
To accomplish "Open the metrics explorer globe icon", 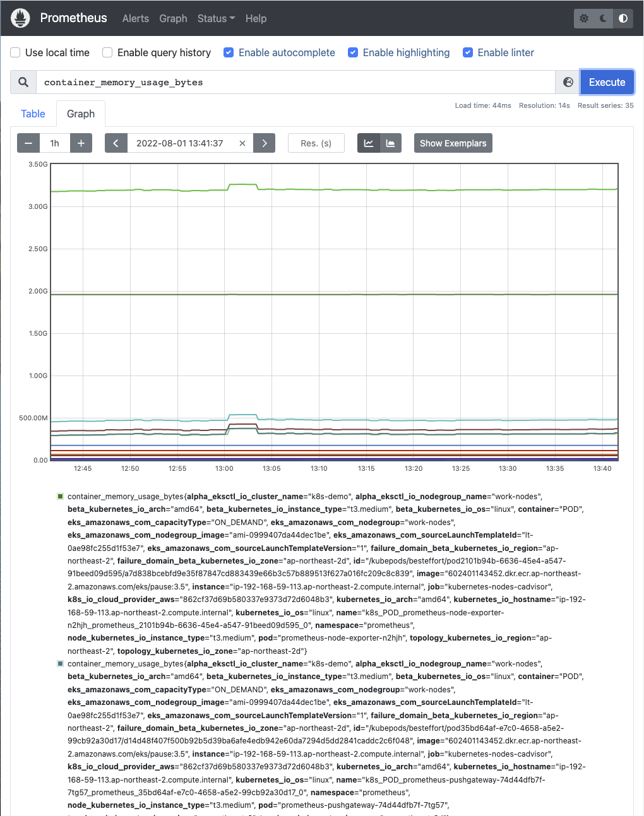I will click(x=568, y=82).
